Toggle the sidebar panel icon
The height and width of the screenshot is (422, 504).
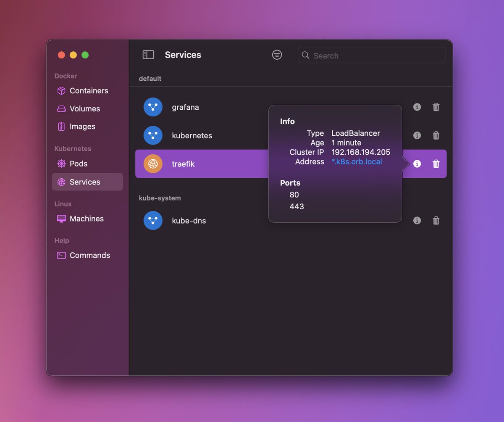(x=148, y=55)
